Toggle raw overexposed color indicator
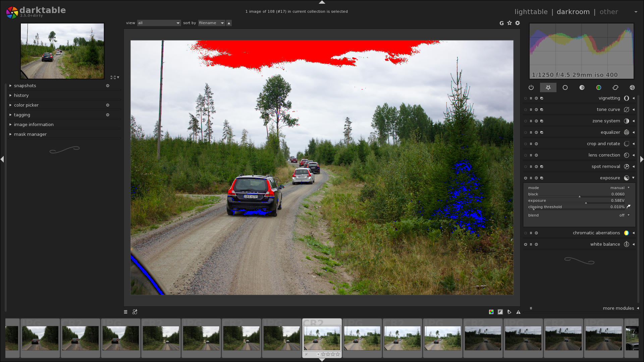The height and width of the screenshot is (362, 644). (x=491, y=312)
